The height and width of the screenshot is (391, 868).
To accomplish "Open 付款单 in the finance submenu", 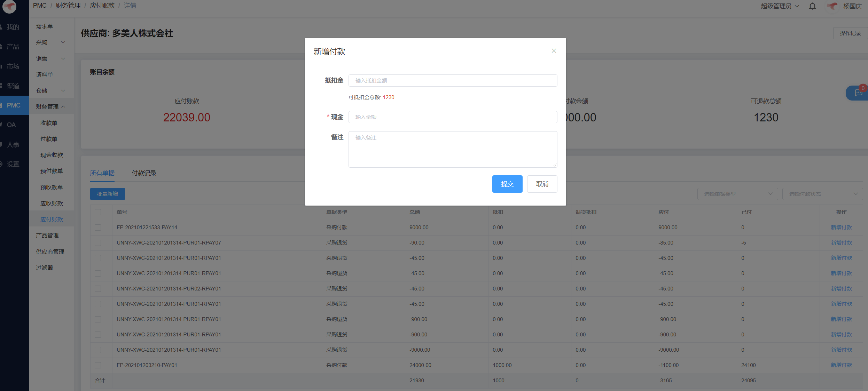I will click(49, 139).
